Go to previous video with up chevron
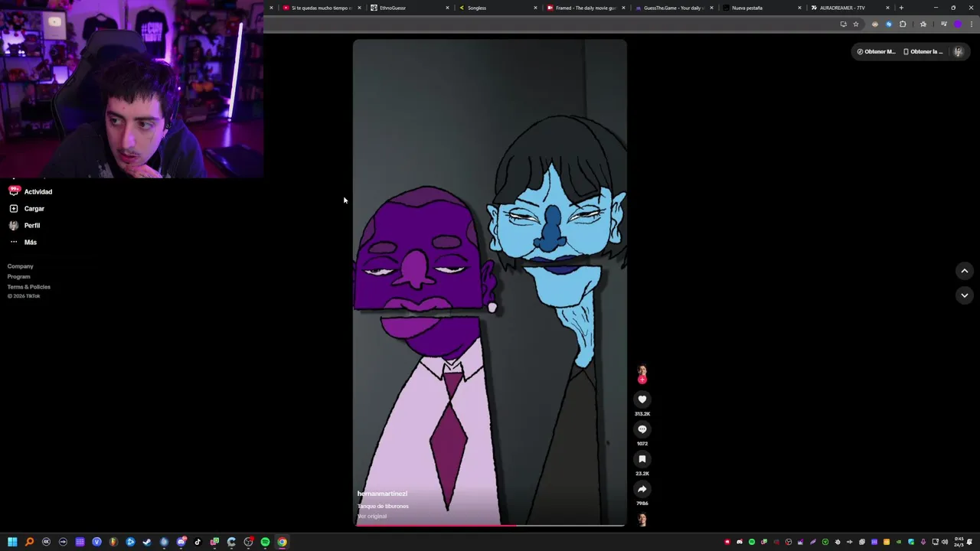Viewport: 980px width, 551px height. click(x=965, y=271)
